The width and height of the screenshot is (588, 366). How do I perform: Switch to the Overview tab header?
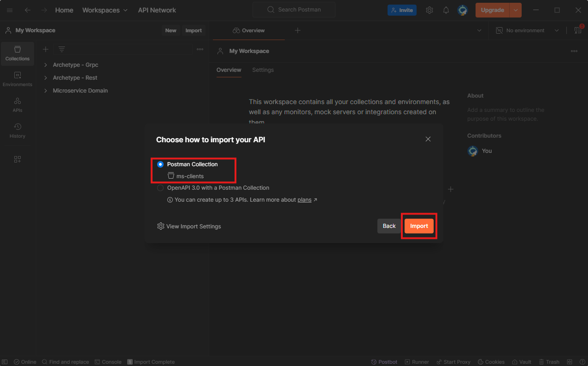[249, 30]
